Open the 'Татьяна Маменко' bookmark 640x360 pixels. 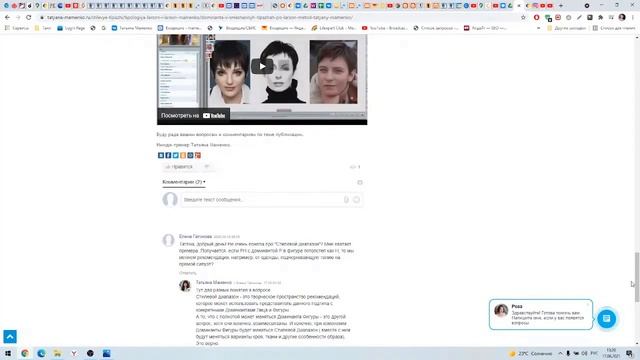click(132, 28)
